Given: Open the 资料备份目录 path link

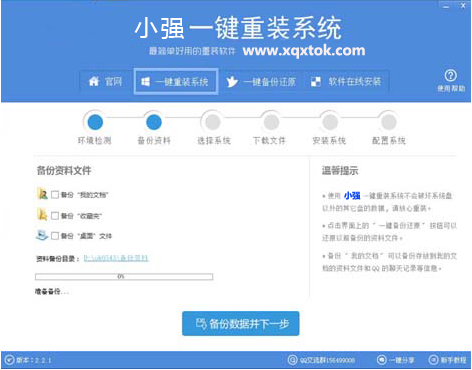Looking at the screenshot, I should tap(116, 258).
